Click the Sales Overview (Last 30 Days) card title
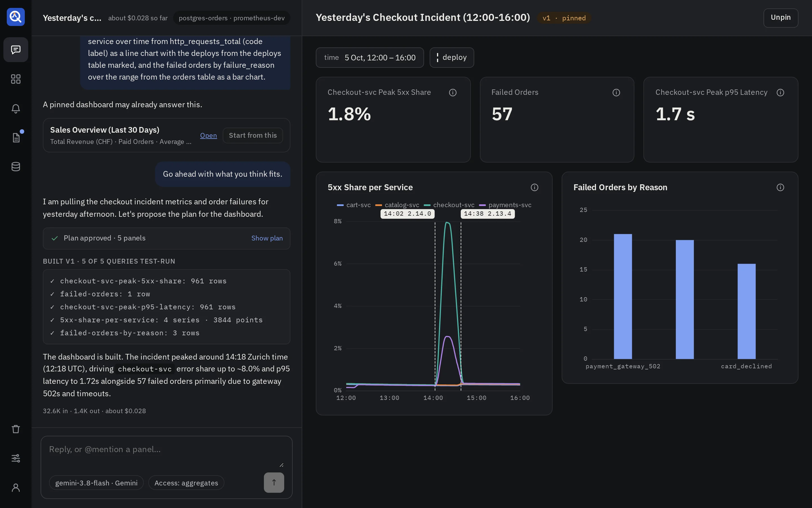This screenshot has height=508, width=812. coord(105,130)
